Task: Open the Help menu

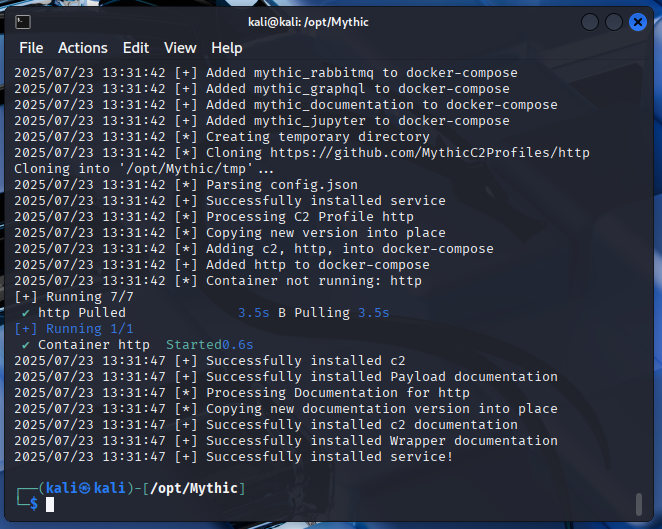Action: point(227,48)
